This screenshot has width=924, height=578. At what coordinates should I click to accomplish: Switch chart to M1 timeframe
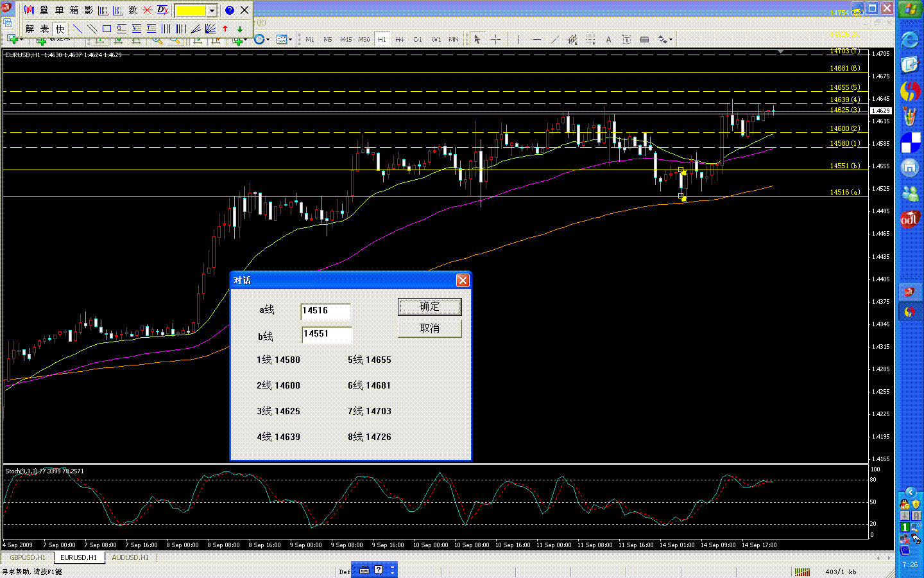tap(310, 40)
